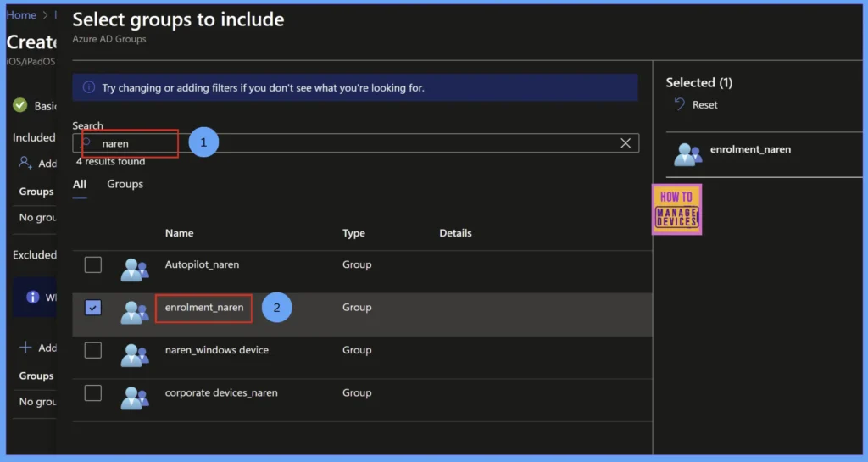This screenshot has height=462, width=868.
Task: Click the 4 results found text
Action: (x=111, y=162)
